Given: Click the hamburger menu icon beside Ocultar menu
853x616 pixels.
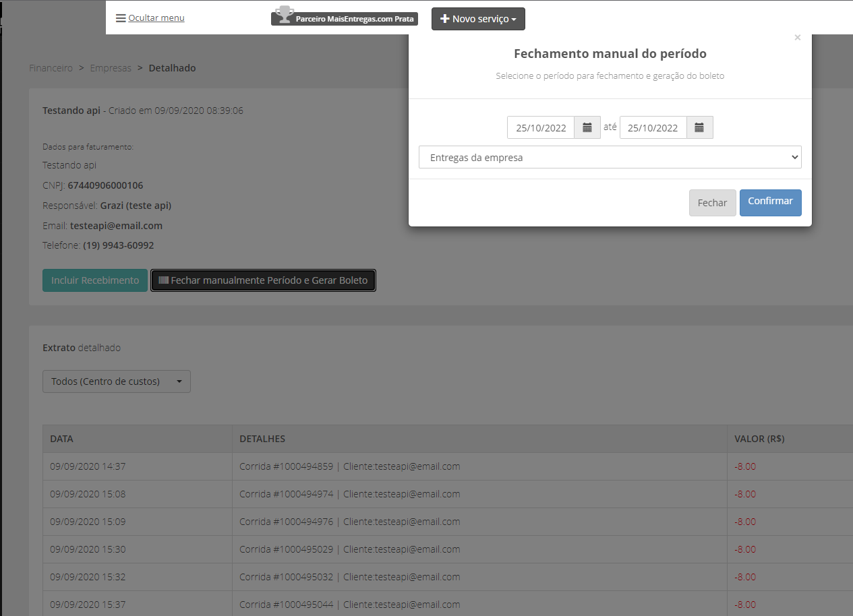Looking at the screenshot, I should click(121, 18).
